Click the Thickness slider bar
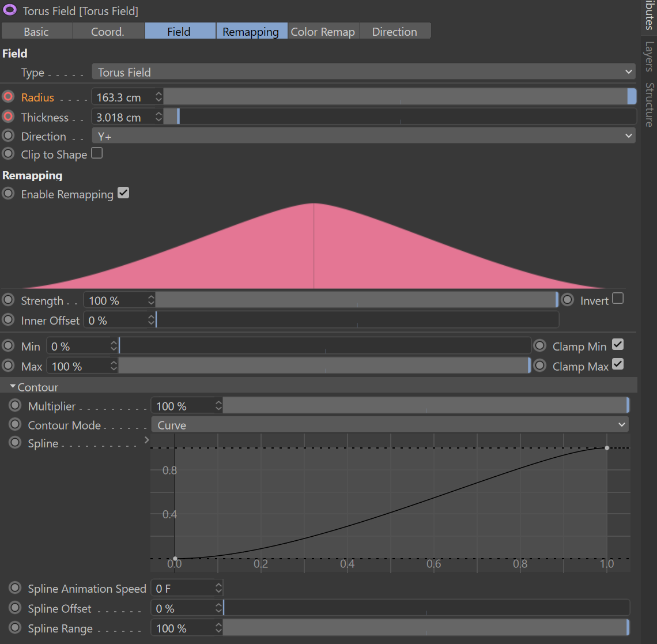The image size is (657, 644). [x=400, y=116]
